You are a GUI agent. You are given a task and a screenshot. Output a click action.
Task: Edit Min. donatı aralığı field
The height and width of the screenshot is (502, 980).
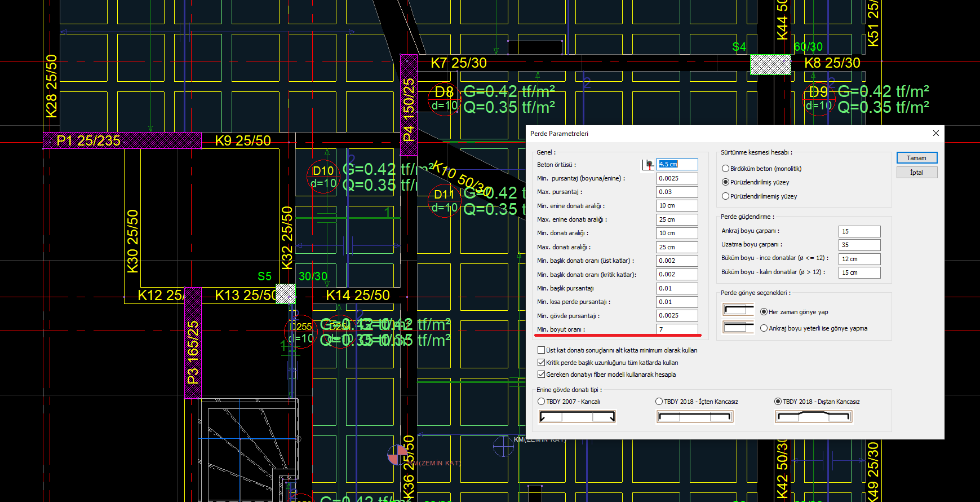click(677, 233)
